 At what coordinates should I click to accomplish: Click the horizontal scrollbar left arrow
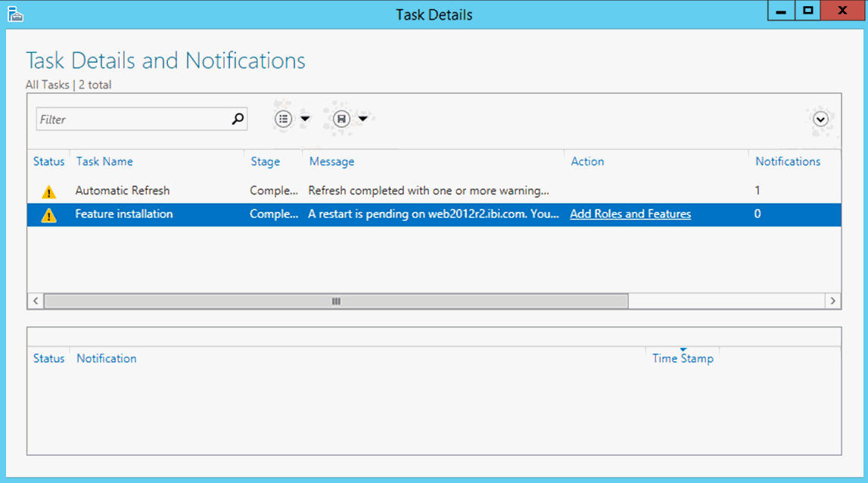36,301
